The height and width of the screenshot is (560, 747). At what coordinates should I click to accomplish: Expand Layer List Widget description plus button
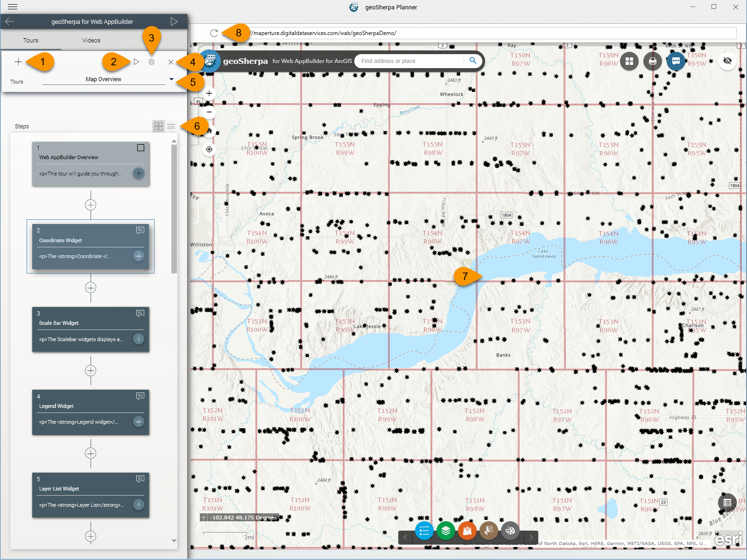point(139,504)
